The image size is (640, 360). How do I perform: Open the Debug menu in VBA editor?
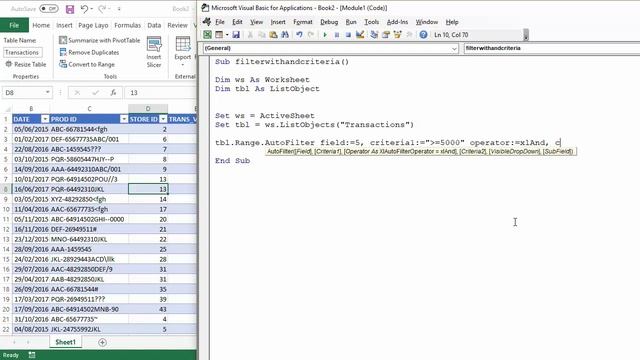329,22
